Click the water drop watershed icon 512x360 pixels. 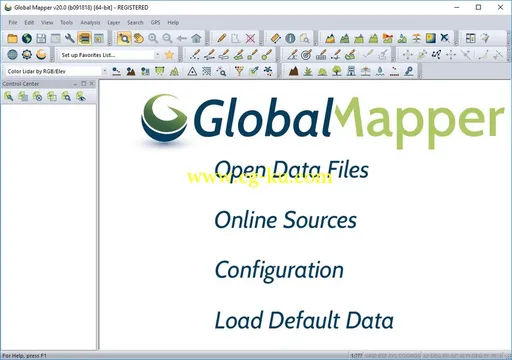402,38
